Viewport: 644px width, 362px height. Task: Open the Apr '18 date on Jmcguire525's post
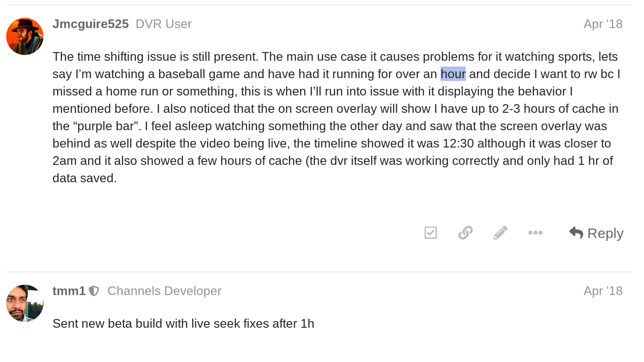[603, 24]
